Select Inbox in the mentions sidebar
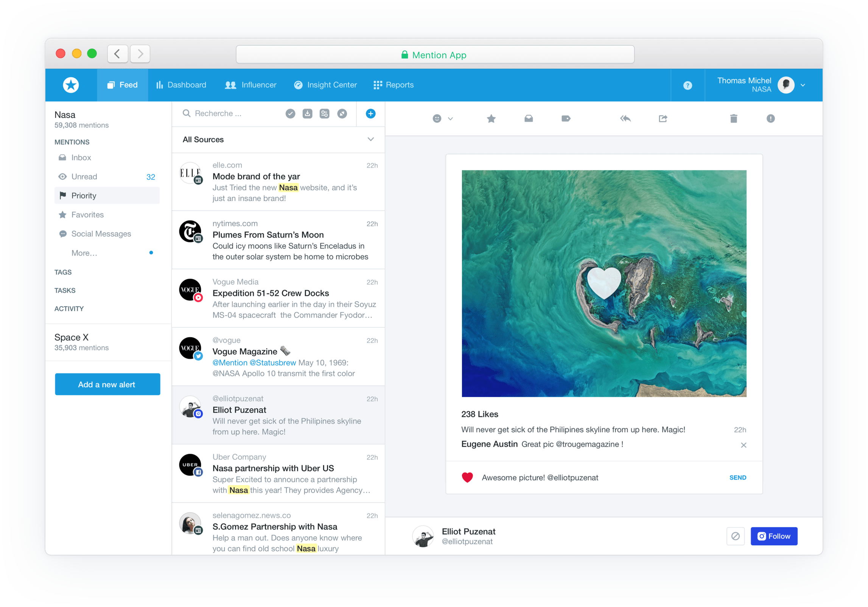The height and width of the screenshot is (607, 868). point(107,157)
